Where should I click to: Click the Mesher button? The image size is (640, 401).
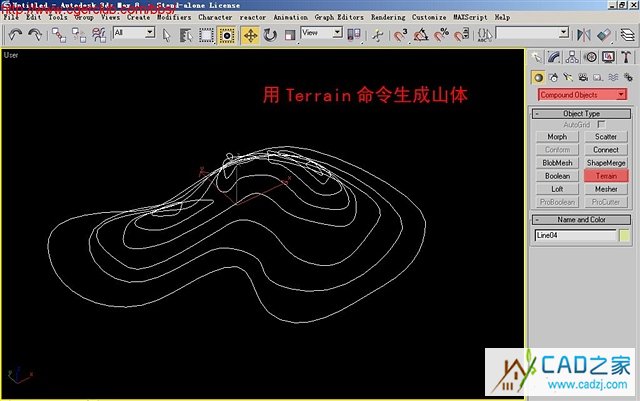[606, 189]
